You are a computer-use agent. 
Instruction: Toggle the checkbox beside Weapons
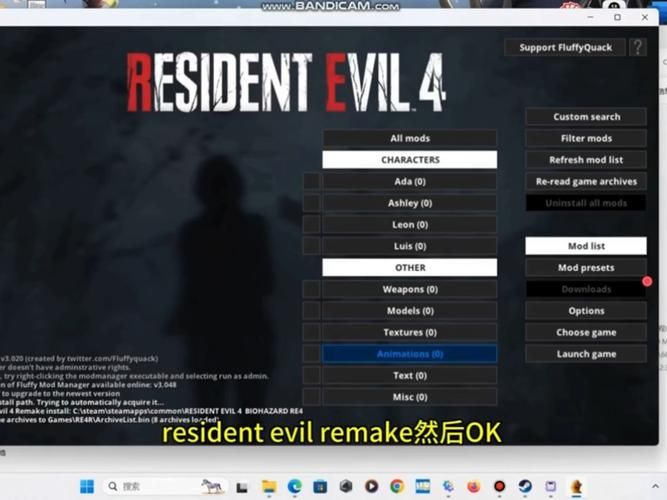pos(312,289)
